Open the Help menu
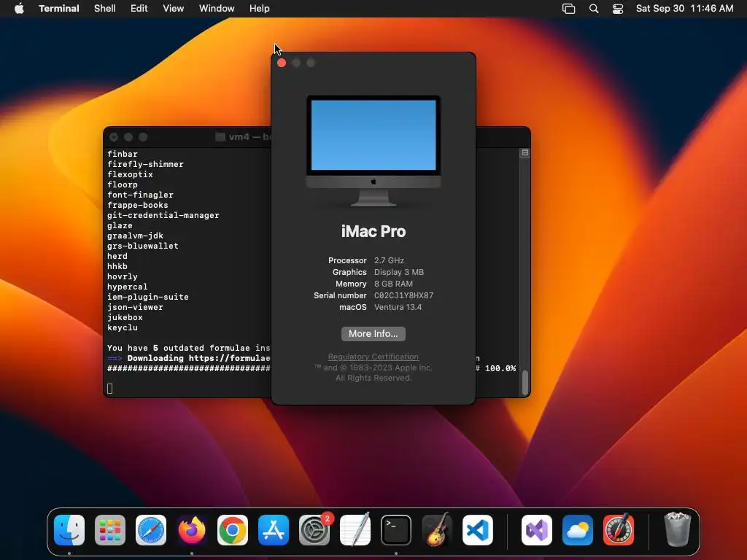This screenshot has height=560, width=747. tap(260, 9)
